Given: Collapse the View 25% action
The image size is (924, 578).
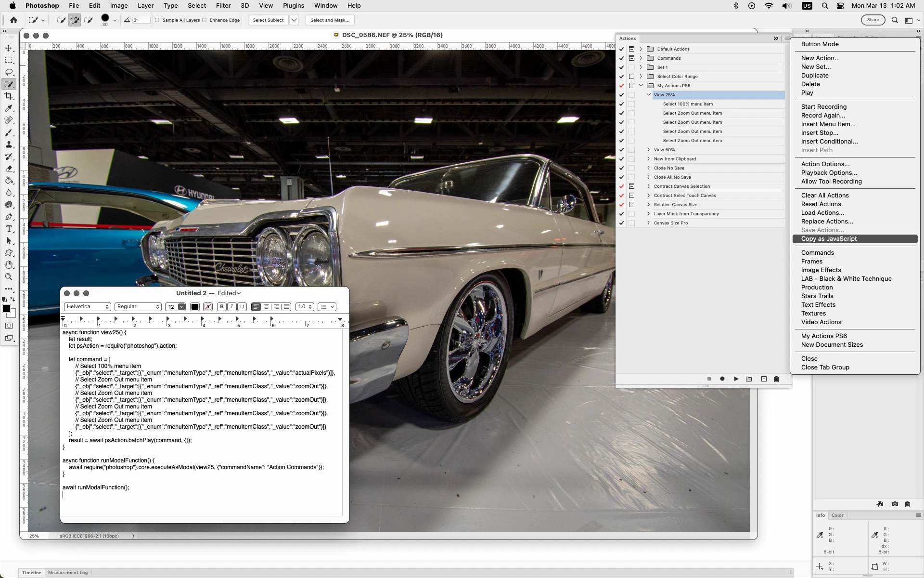Looking at the screenshot, I should pyautogui.click(x=649, y=95).
